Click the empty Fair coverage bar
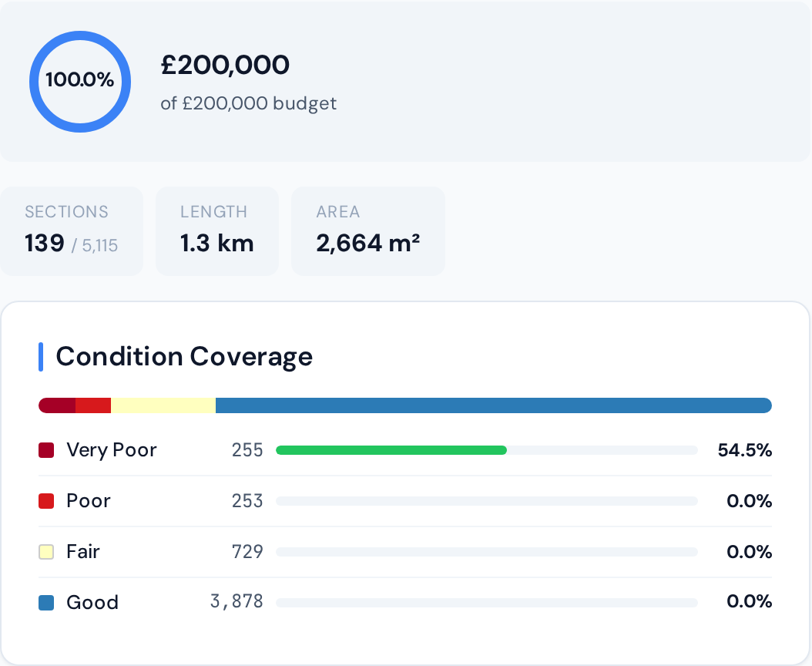 coord(487,551)
